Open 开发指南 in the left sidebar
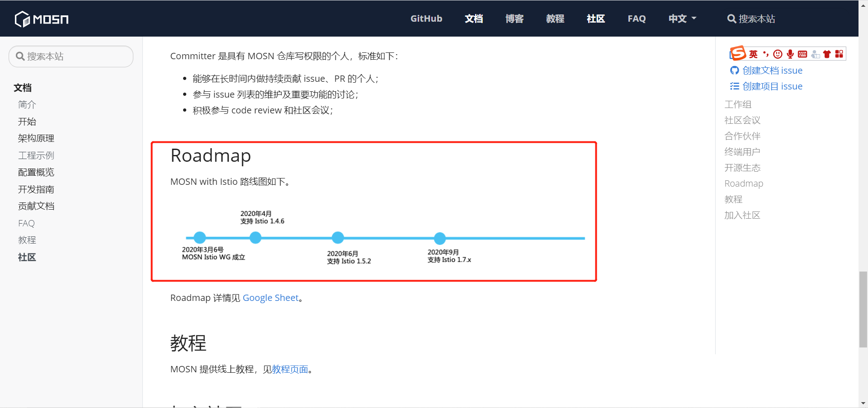The image size is (868, 408). click(x=36, y=189)
